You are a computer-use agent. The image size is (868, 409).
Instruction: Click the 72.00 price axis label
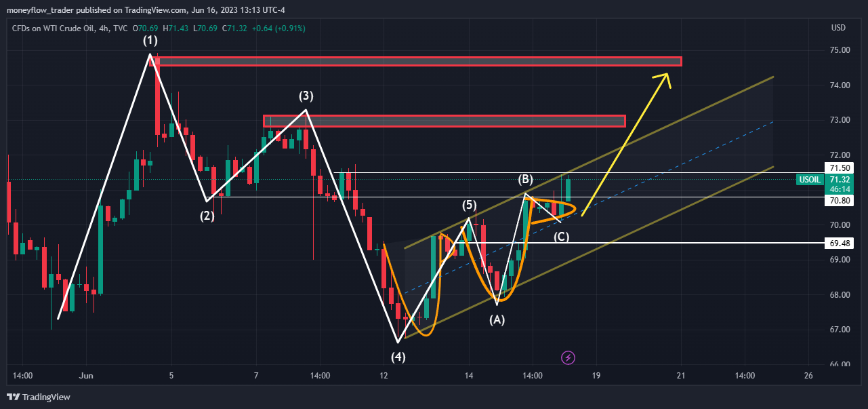click(840, 155)
